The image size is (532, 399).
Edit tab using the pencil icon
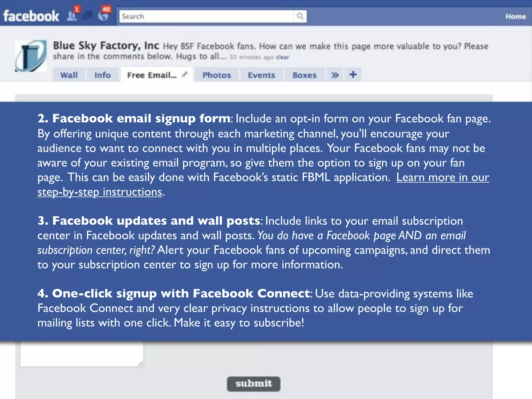[185, 75]
